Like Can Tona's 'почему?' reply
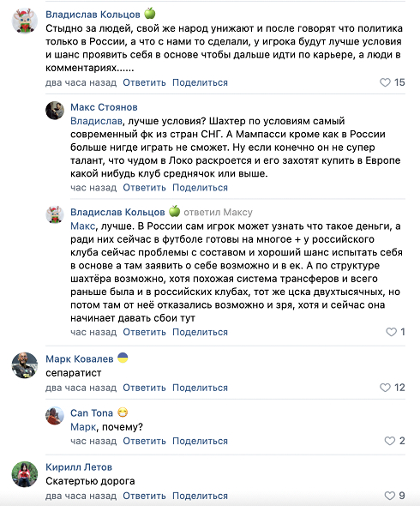Image resolution: width=420 pixels, height=506 pixels. (x=390, y=441)
